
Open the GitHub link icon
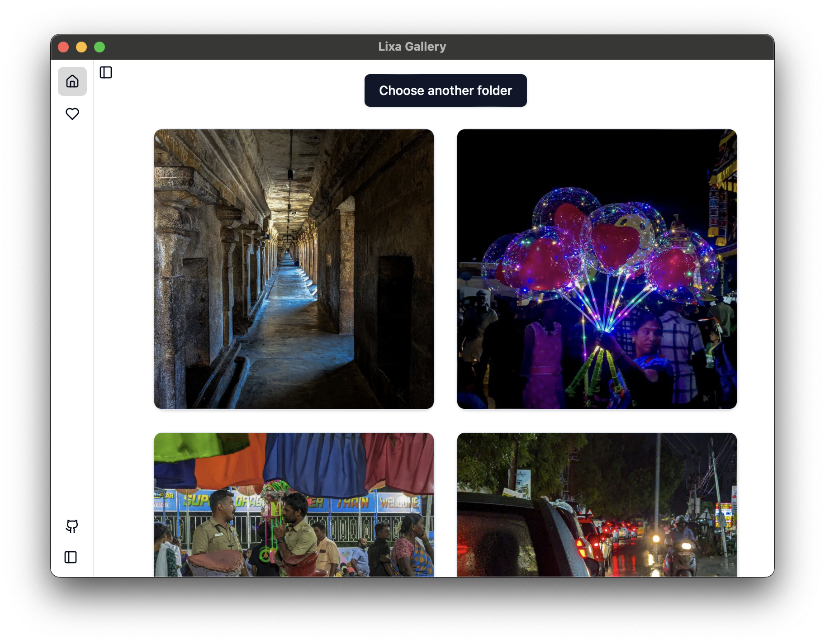[72, 526]
